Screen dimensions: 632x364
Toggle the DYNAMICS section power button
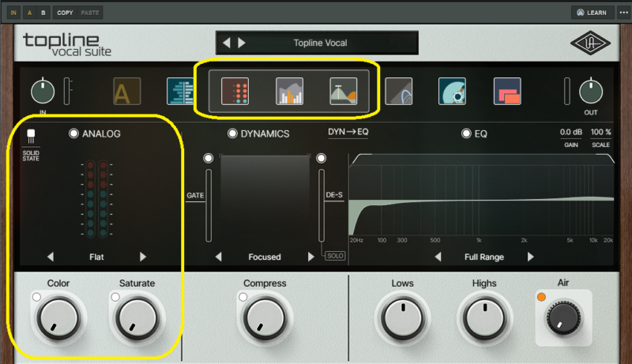point(233,133)
